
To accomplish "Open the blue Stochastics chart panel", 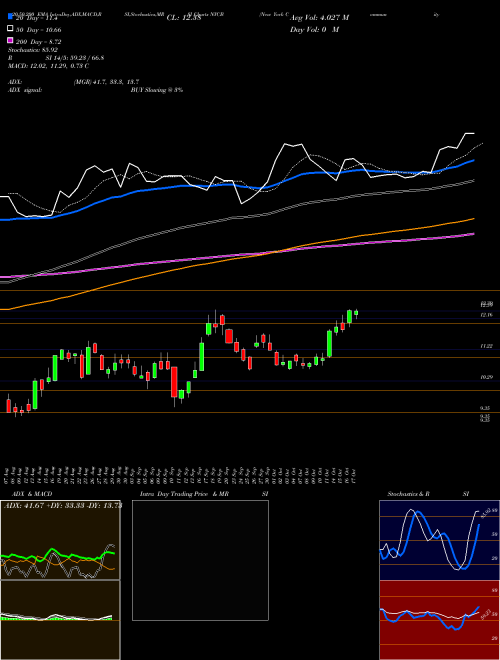I will point(439,540).
